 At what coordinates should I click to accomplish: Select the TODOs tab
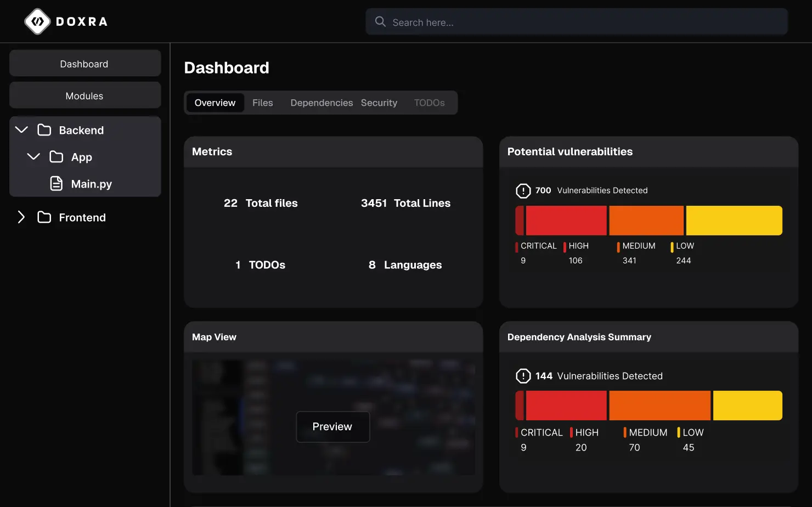[430, 103]
